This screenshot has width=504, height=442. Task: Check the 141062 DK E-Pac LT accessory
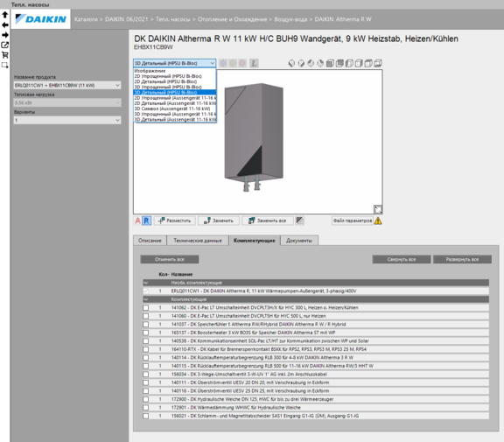click(146, 307)
